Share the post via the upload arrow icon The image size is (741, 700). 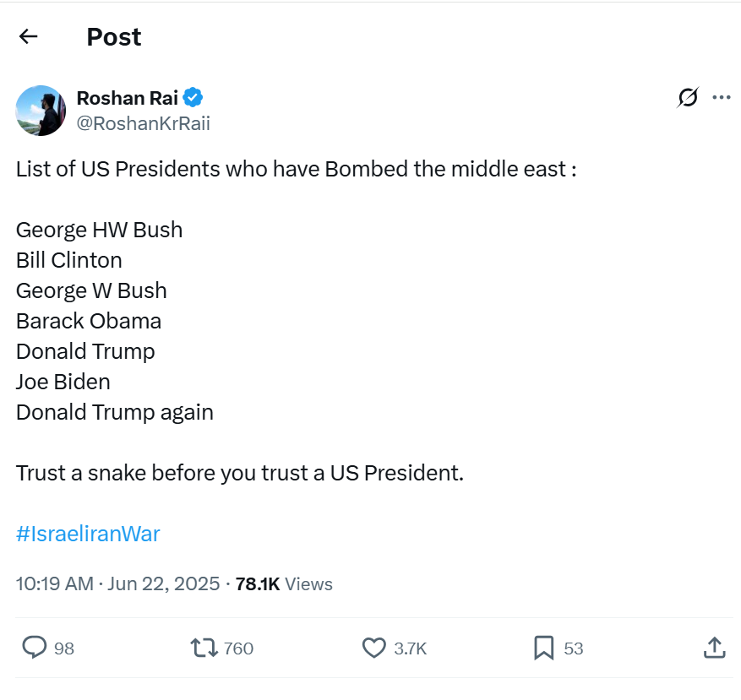pyautogui.click(x=714, y=648)
